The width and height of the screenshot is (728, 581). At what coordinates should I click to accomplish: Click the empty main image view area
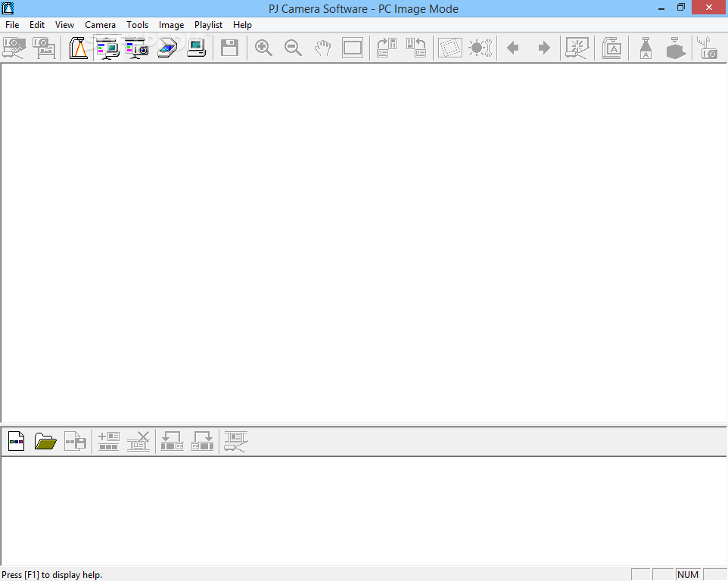(x=363, y=243)
